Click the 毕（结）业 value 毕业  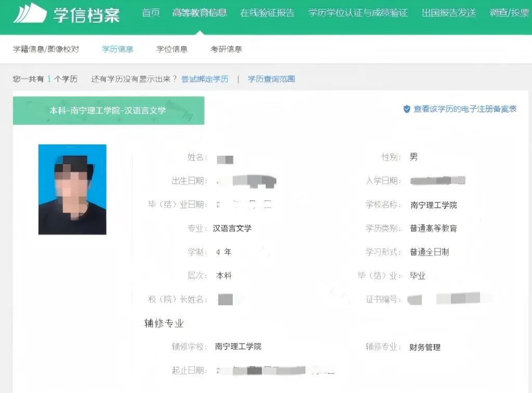click(418, 276)
